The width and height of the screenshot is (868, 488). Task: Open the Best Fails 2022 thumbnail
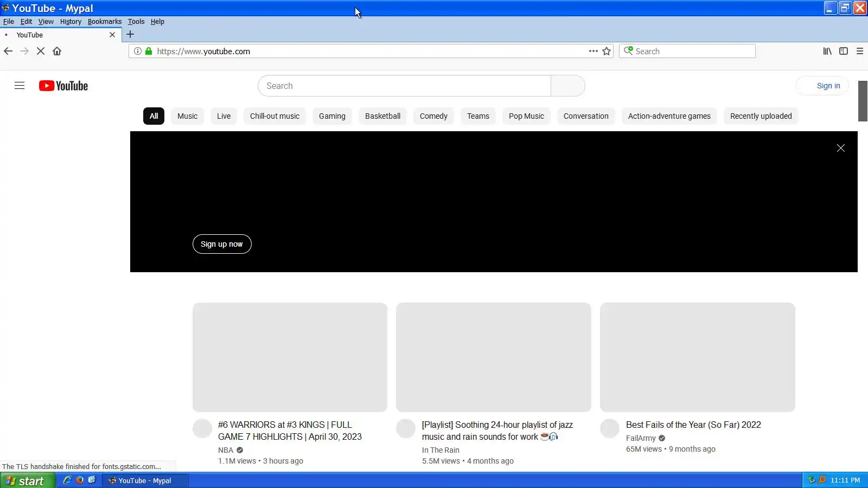tap(698, 357)
